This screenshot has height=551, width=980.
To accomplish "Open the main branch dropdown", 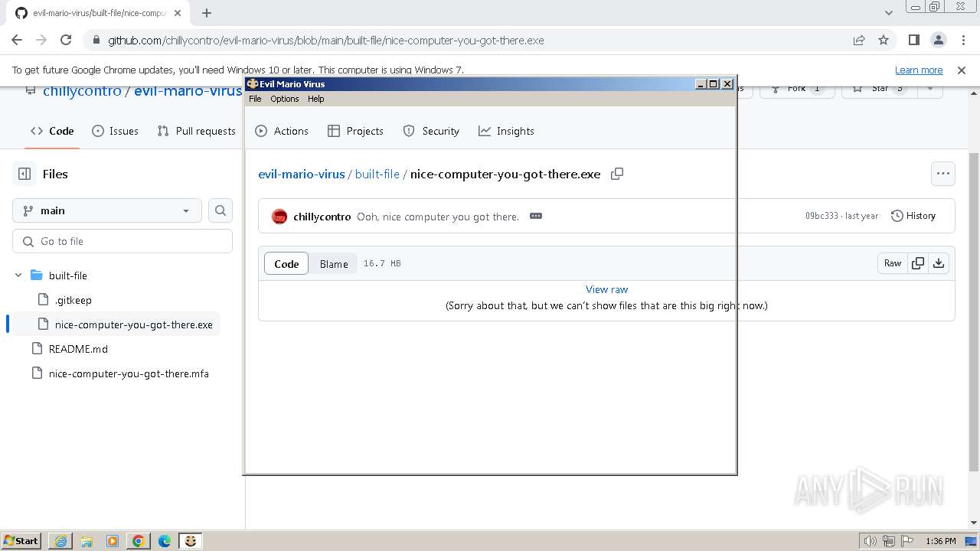I will coord(106,210).
